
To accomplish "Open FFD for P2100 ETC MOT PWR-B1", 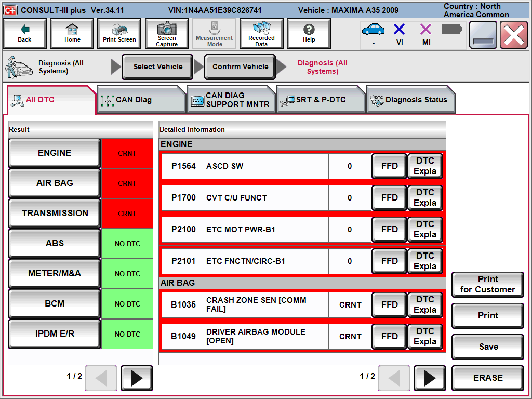I will click(x=389, y=230).
